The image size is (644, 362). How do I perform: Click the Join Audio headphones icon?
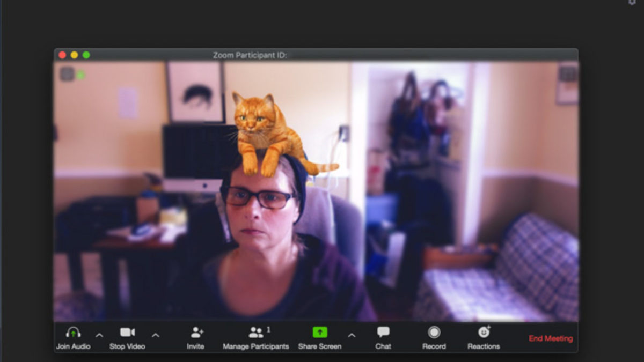point(72,332)
